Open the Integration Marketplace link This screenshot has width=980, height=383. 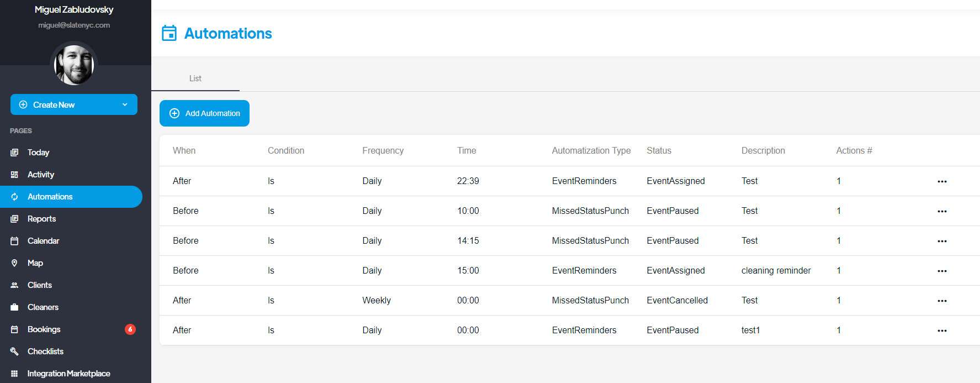(69, 374)
